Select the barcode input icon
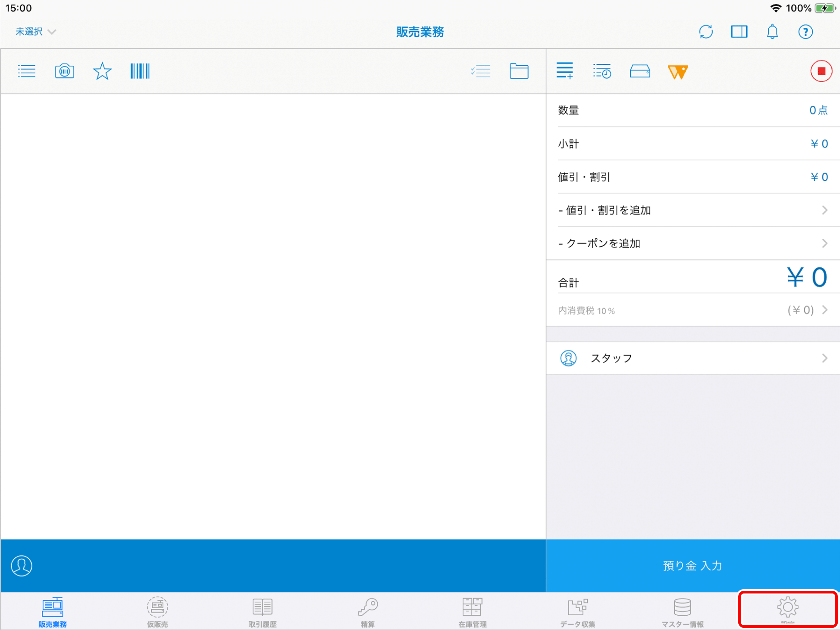The image size is (840, 630). (140, 71)
